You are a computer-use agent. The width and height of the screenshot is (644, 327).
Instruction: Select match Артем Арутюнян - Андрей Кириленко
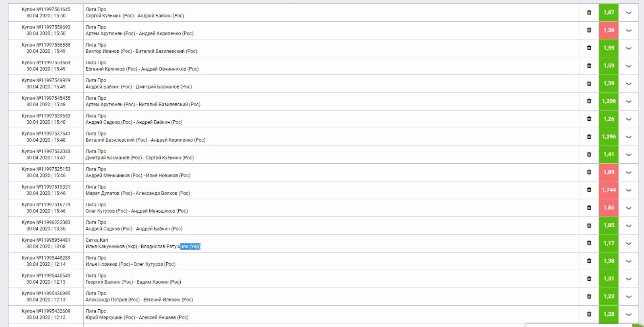click(x=139, y=33)
